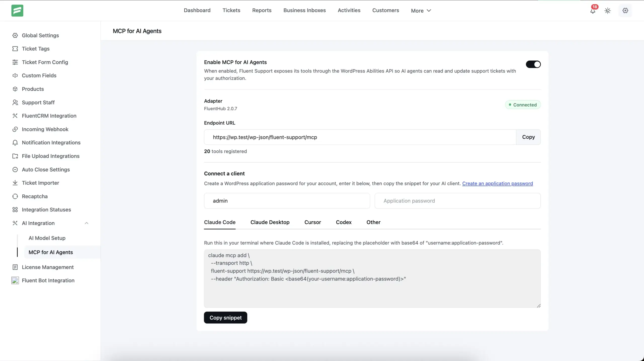Toggle the light/dark theme sun icon
The height and width of the screenshot is (361, 644).
[608, 11]
